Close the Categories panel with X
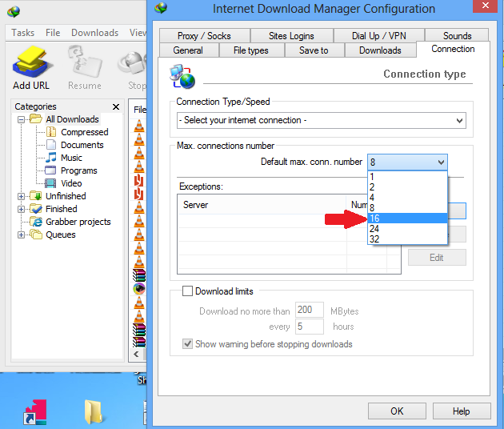 [116, 106]
